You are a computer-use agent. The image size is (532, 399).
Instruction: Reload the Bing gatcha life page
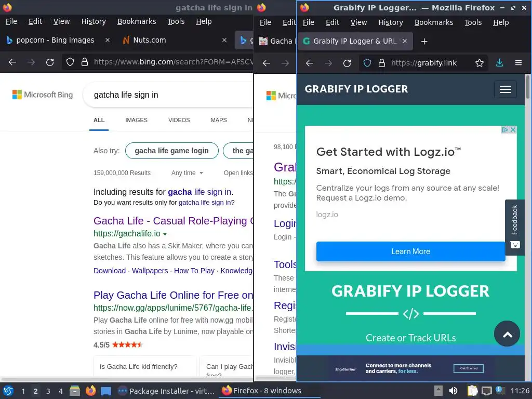(50, 62)
